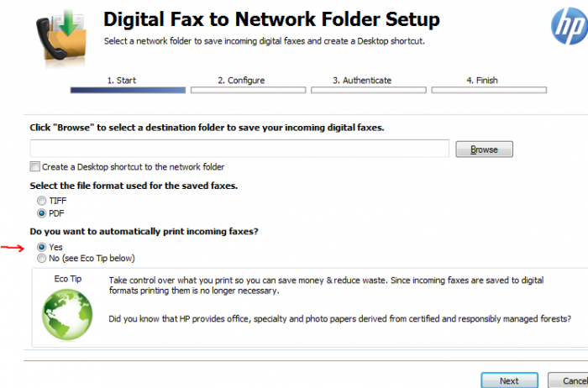Click the Configure step progress bar
Image resolution: width=588 pixels, height=388 pixels.
click(248, 90)
